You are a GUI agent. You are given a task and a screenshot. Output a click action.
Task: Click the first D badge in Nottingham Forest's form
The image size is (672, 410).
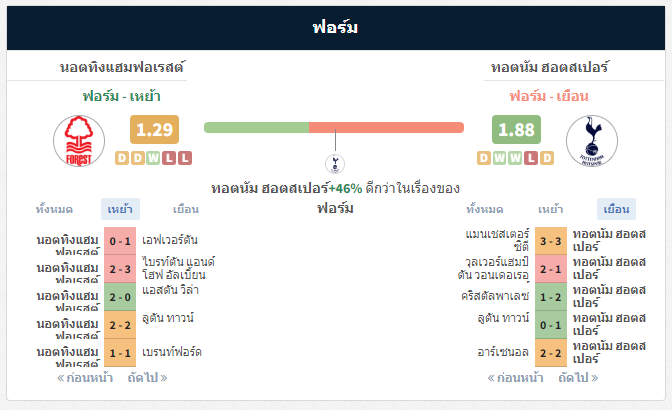122,158
